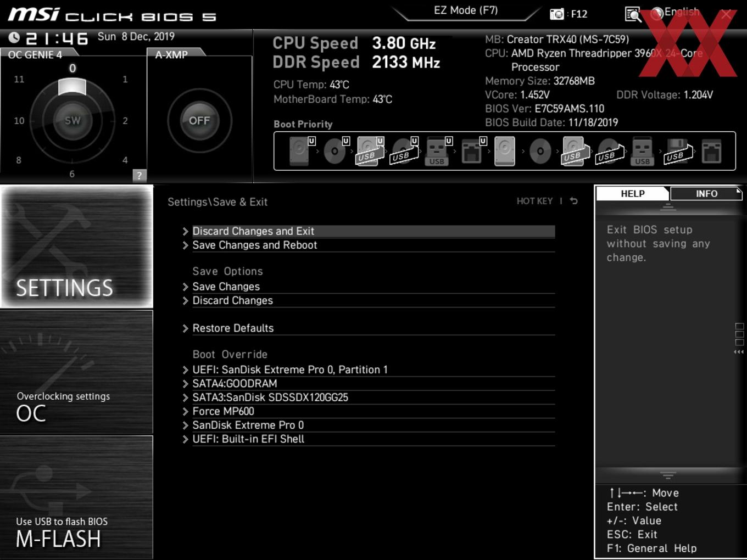The image size is (747, 560).
Task: Click the side panel collapse arrows
Action: [x=739, y=352]
